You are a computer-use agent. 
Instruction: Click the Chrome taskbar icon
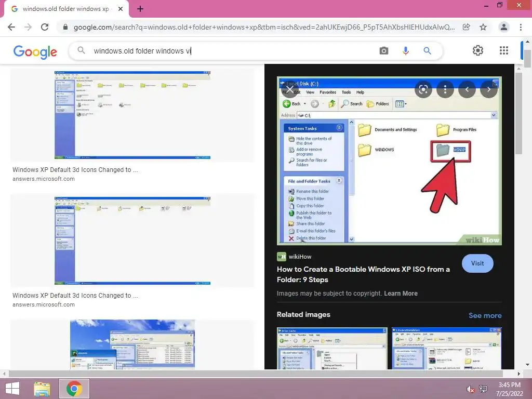[x=74, y=389]
